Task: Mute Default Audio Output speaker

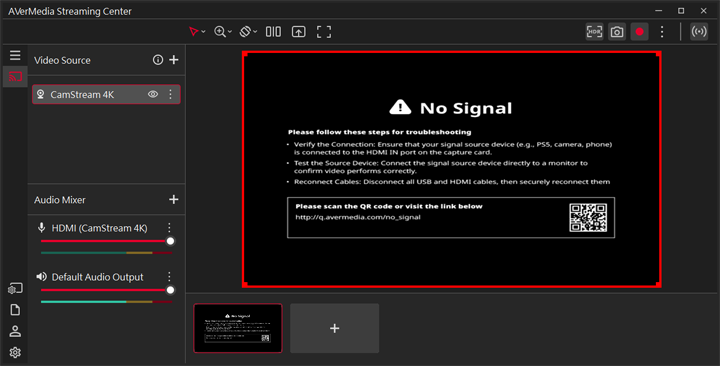Action: [41, 276]
